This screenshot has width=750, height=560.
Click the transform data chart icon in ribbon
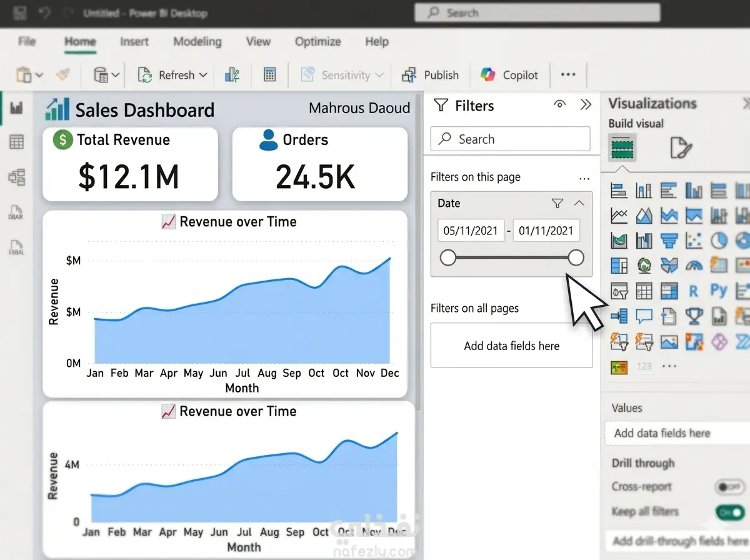232,75
